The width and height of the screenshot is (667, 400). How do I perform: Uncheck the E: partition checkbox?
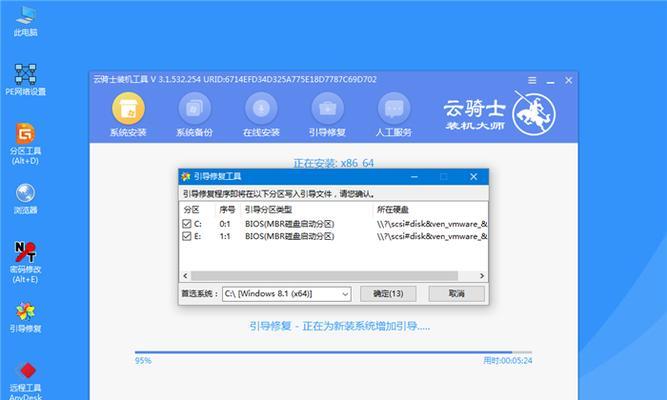[x=186, y=236]
